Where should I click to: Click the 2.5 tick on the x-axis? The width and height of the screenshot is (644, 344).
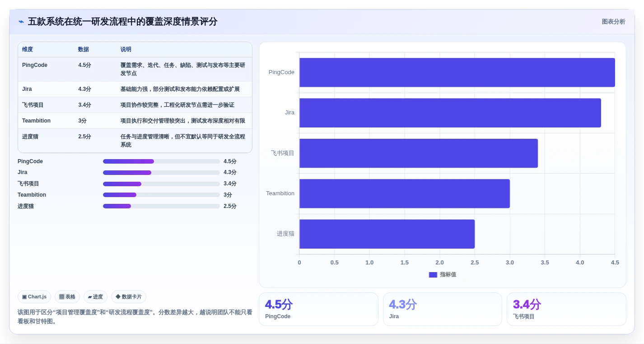tap(475, 263)
